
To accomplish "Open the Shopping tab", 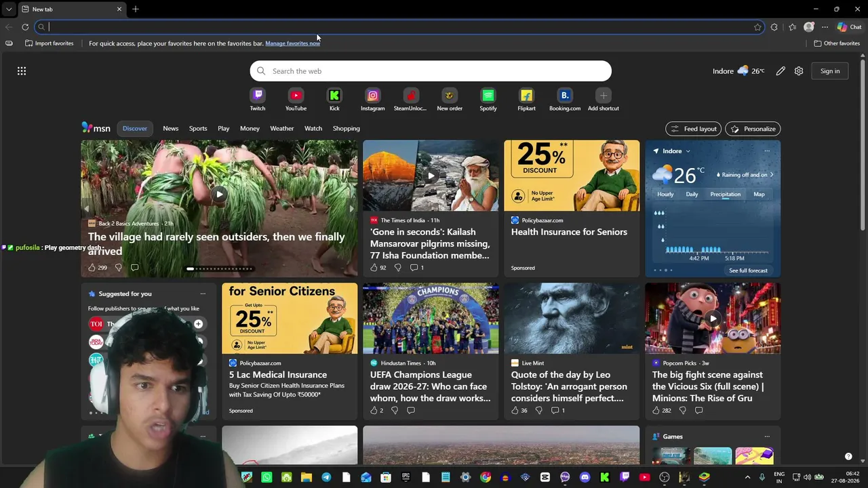I will pos(347,129).
